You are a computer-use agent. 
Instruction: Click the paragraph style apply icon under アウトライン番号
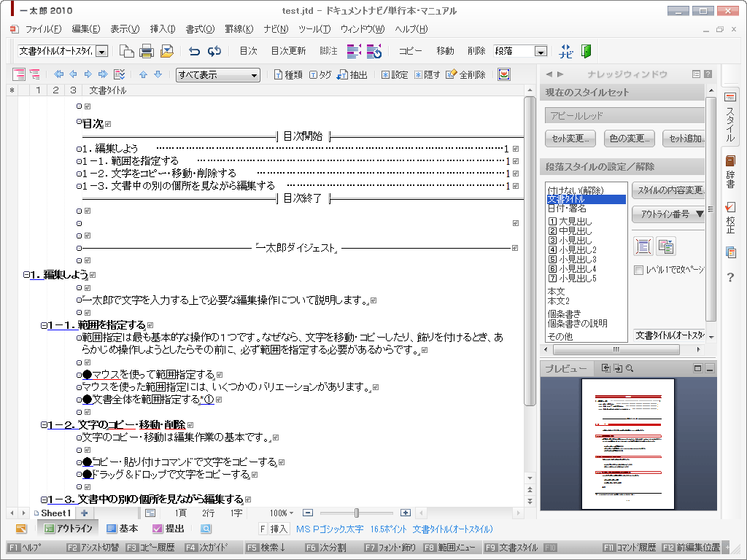[x=643, y=246]
